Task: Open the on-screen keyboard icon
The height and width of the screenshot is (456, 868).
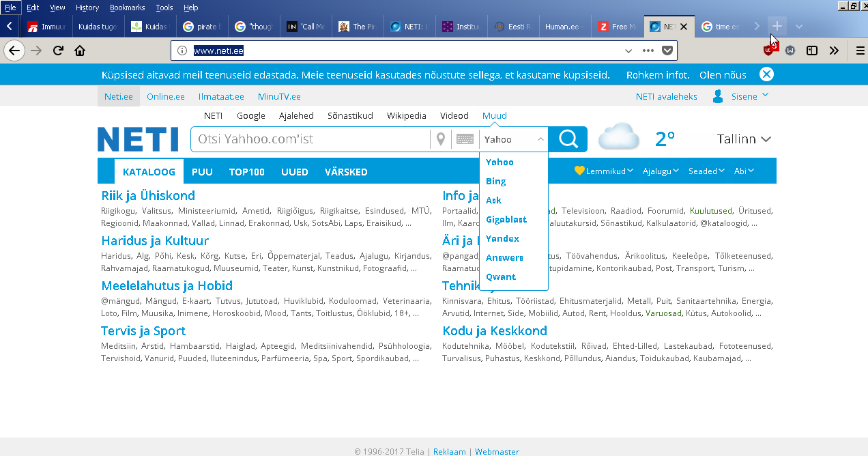Action: pos(465,139)
